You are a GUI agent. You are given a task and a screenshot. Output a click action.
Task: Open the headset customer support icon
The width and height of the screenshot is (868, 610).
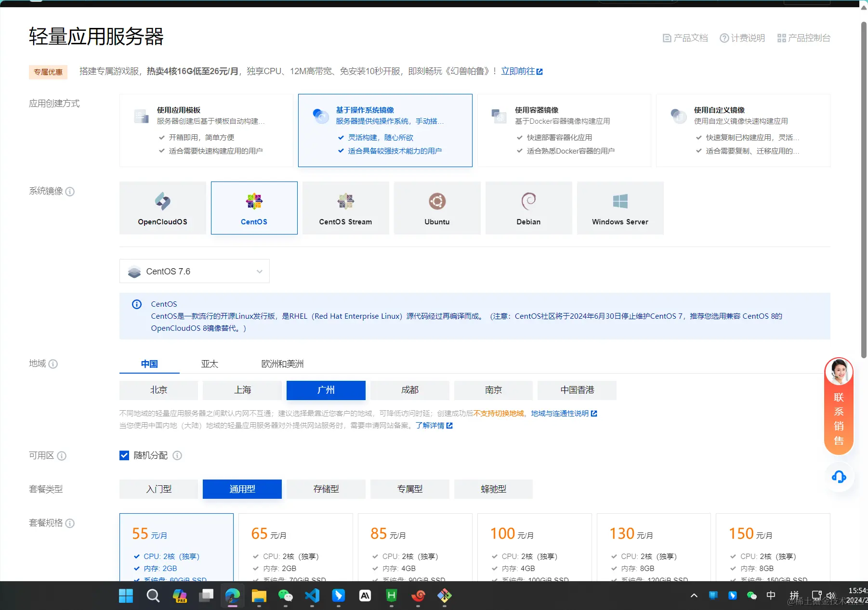(839, 477)
